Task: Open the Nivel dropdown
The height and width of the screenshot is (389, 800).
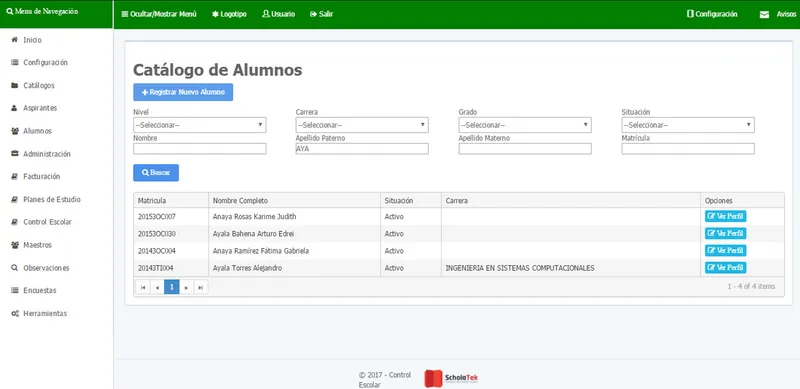Action: click(x=199, y=125)
